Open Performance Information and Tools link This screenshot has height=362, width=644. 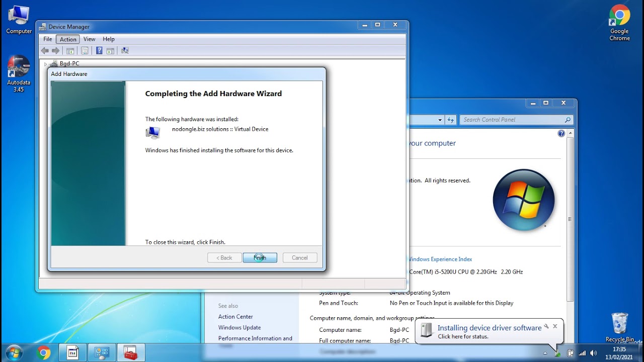pyautogui.click(x=255, y=341)
